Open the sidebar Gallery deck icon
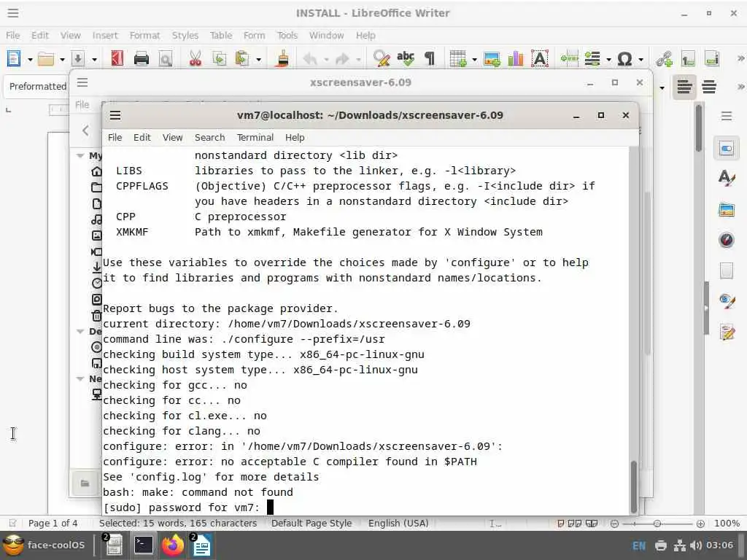The height and width of the screenshot is (560, 747). [x=726, y=209]
